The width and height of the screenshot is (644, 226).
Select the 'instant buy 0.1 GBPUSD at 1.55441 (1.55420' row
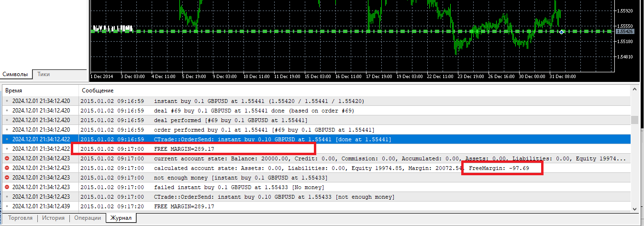[x=316, y=101]
